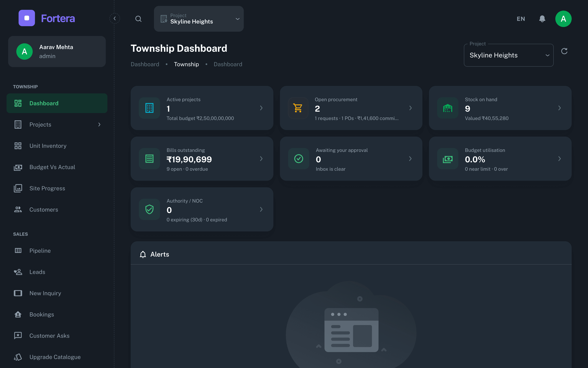Click the Bills outstanding receipt icon

[x=149, y=159]
